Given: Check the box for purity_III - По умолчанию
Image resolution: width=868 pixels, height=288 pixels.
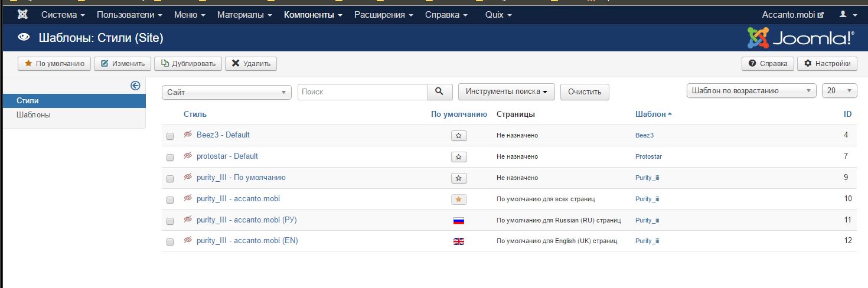Looking at the screenshot, I should [170, 179].
